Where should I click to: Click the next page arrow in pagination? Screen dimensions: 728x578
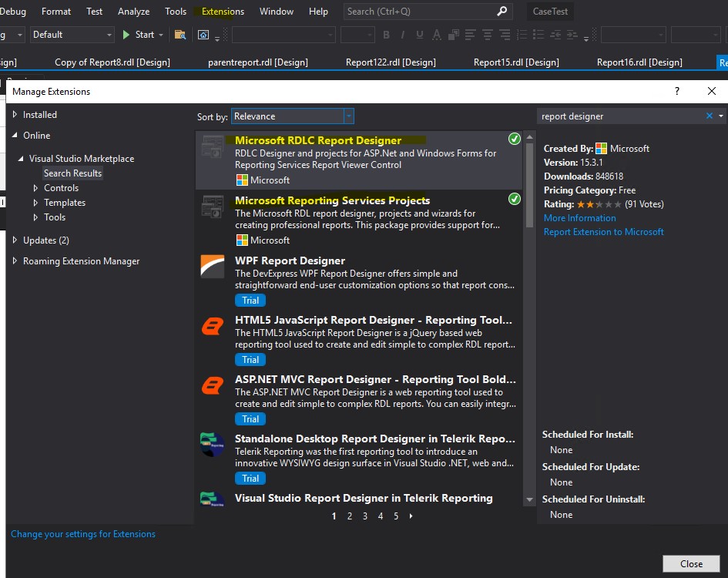click(x=411, y=516)
